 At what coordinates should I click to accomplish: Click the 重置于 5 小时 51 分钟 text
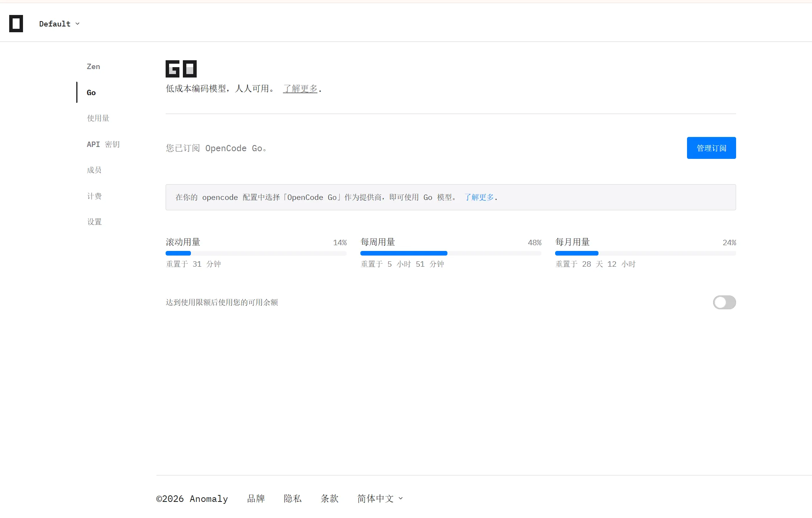tap(403, 264)
